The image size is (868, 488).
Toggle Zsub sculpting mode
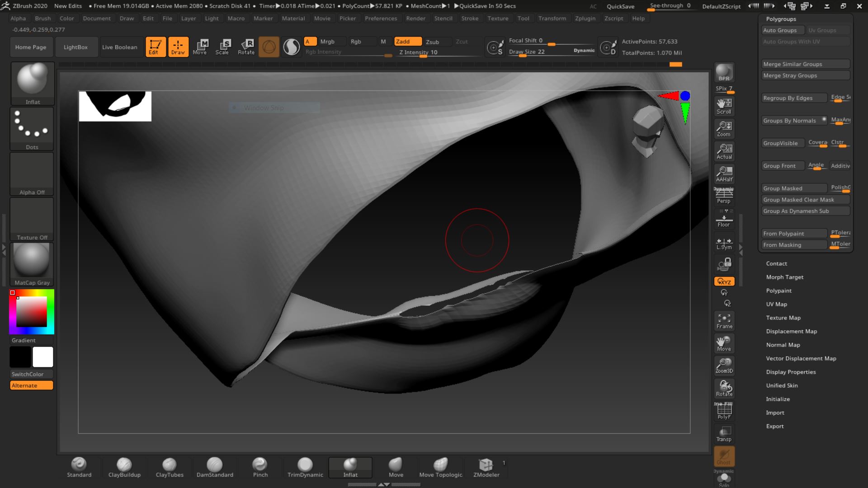click(432, 41)
